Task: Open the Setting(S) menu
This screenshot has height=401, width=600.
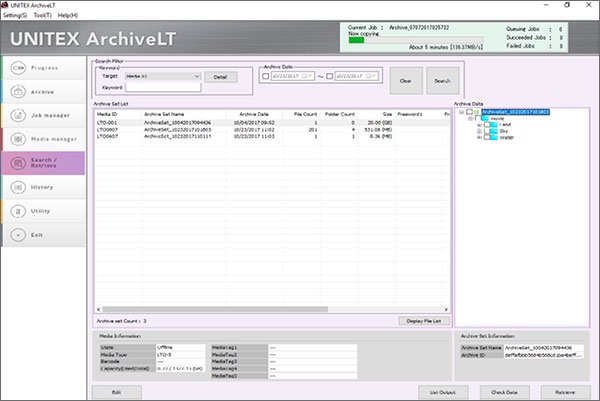Action: coord(13,15)
